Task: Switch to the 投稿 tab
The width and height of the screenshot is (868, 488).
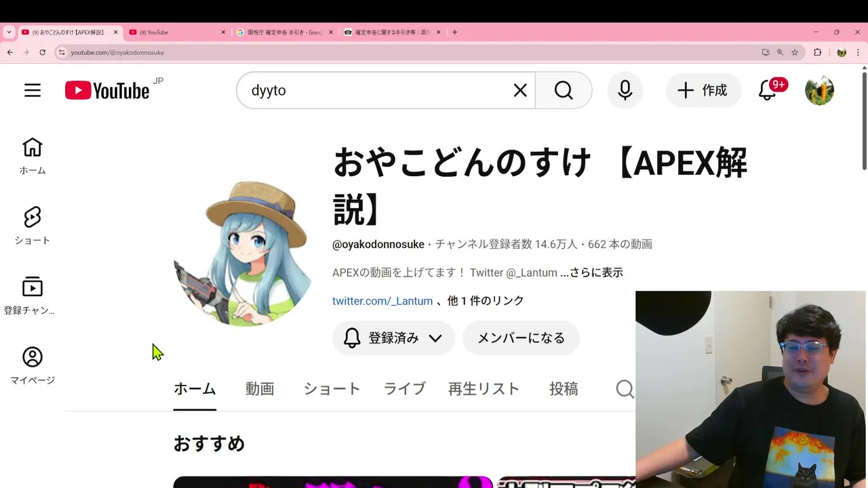Action: [x=564, y=389]
